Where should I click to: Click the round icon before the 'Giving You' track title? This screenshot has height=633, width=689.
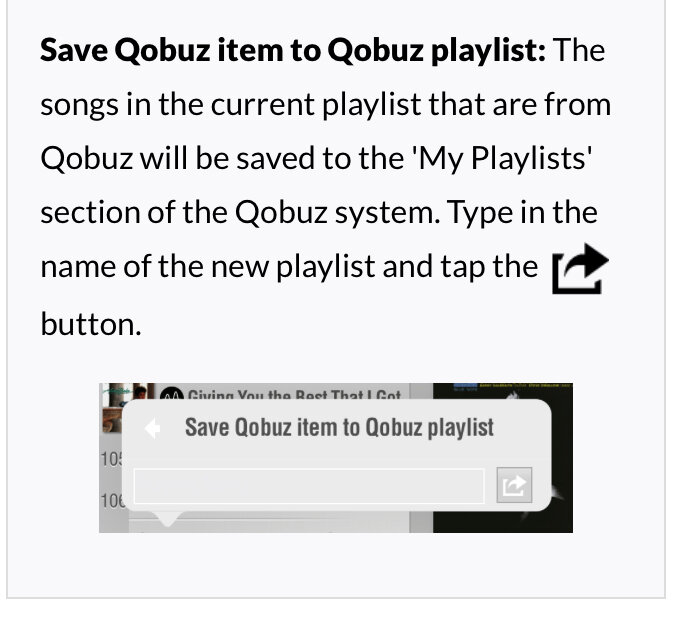coord(172,394)
